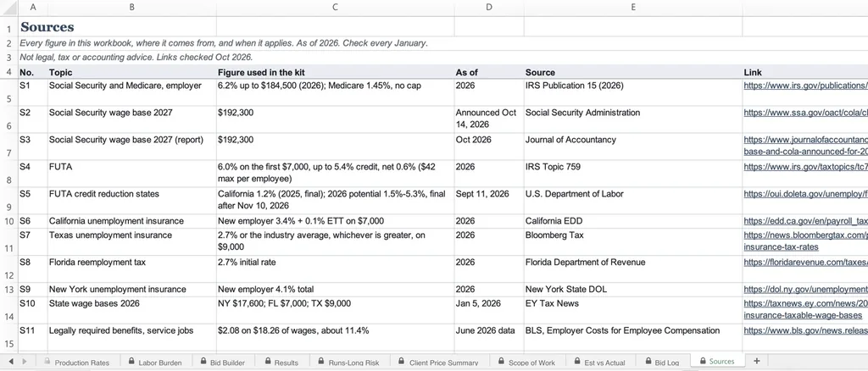Image resolution: width=868 pixels, height=371 pixels.
Task: Select column E header
Action: (x=632, y=7)
